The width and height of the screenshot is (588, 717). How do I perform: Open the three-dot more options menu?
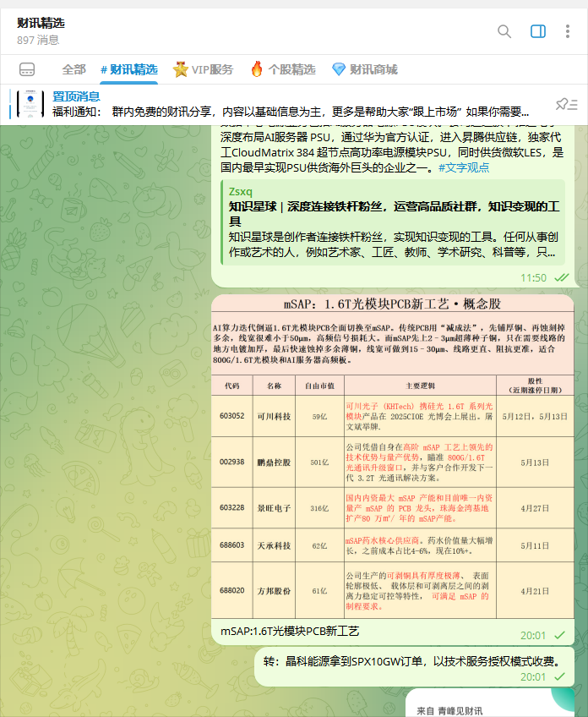[568, 31]
